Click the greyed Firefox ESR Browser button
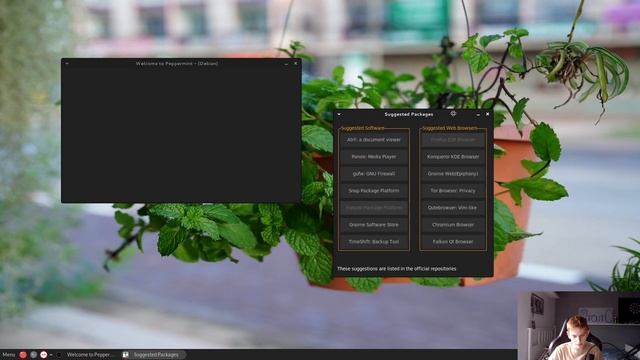Screen dimensions: 640x360 (x=453, y=140)
